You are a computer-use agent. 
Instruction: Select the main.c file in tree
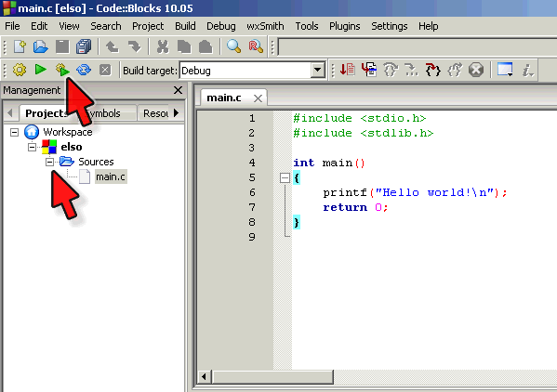pyautogui.click(x=111, y=176)
